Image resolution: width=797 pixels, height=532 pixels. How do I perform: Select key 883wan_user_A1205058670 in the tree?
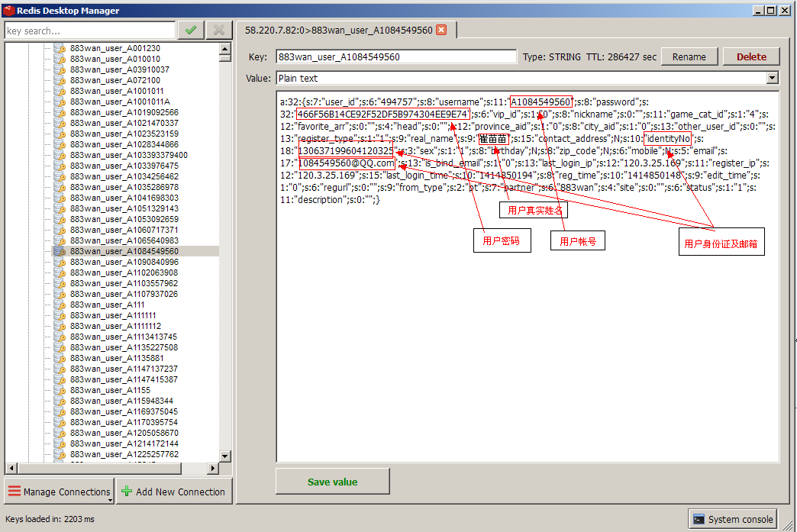124,433
